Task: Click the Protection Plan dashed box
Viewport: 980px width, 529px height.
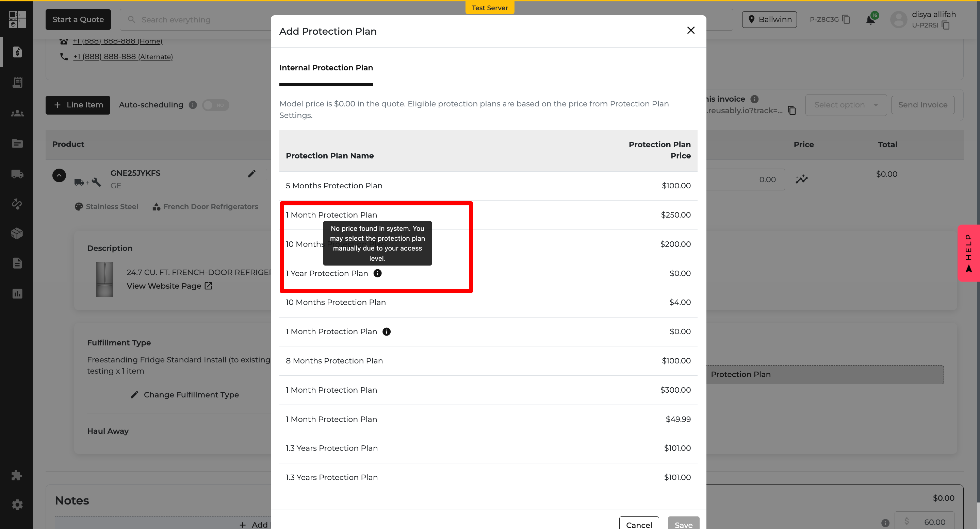Action: tap(825, 374)
